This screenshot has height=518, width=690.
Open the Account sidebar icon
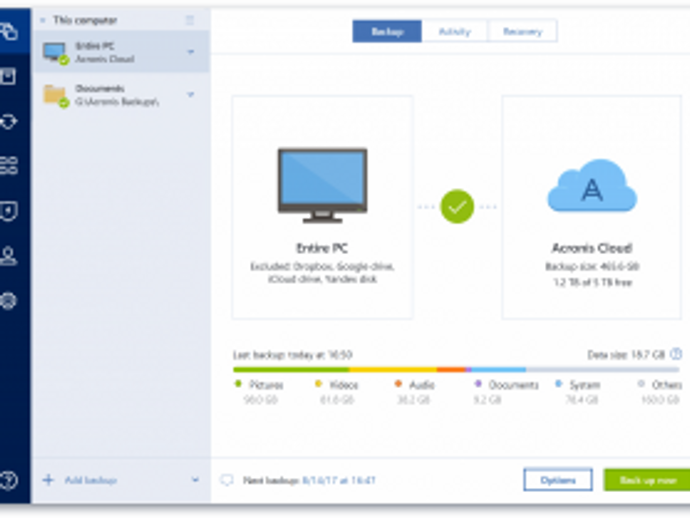(9, 256)
